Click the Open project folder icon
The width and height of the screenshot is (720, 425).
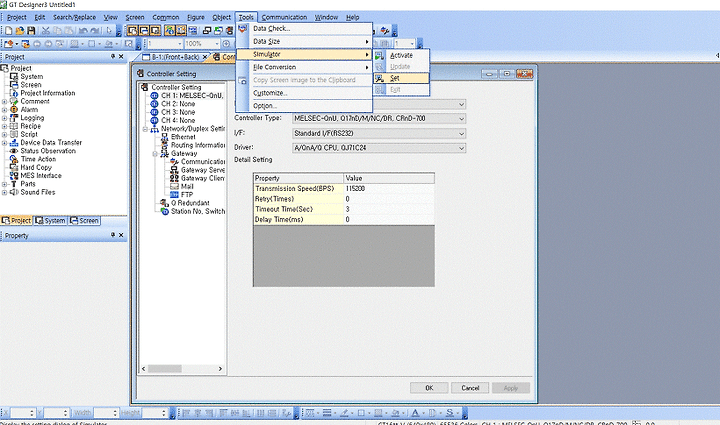20,31
